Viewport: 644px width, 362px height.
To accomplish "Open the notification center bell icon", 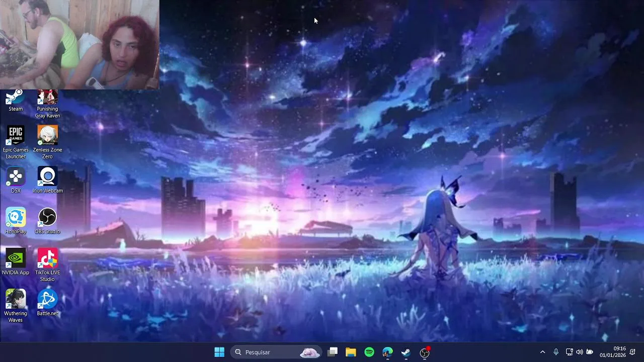I will coord(632,352).
